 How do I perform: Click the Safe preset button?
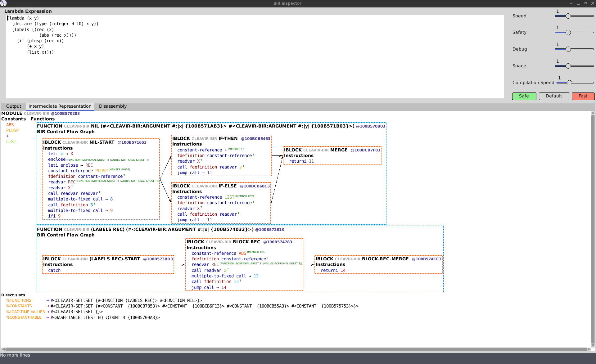[x=524, y=96]
